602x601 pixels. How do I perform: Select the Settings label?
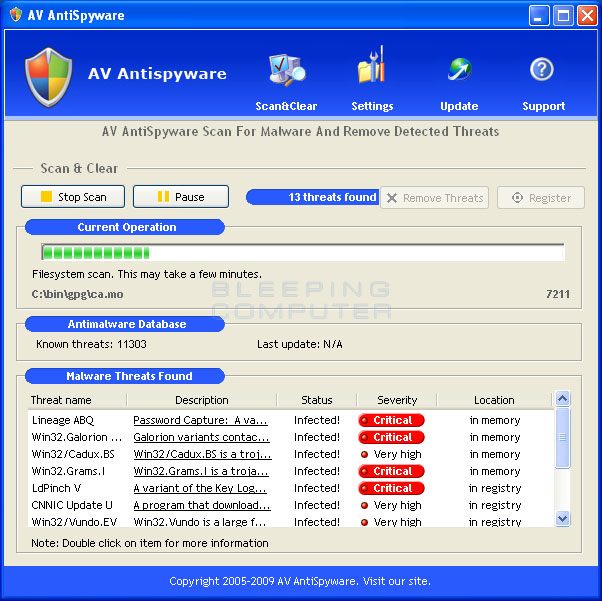(372, 106)
